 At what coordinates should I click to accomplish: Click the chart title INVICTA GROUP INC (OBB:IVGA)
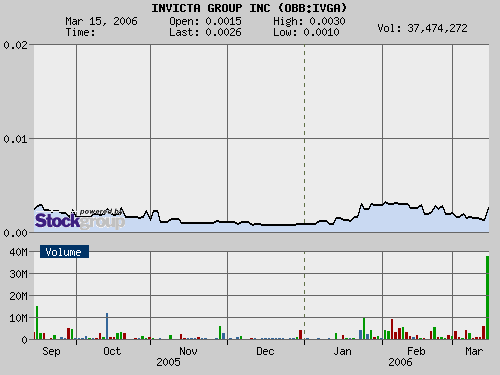(249, 8)
